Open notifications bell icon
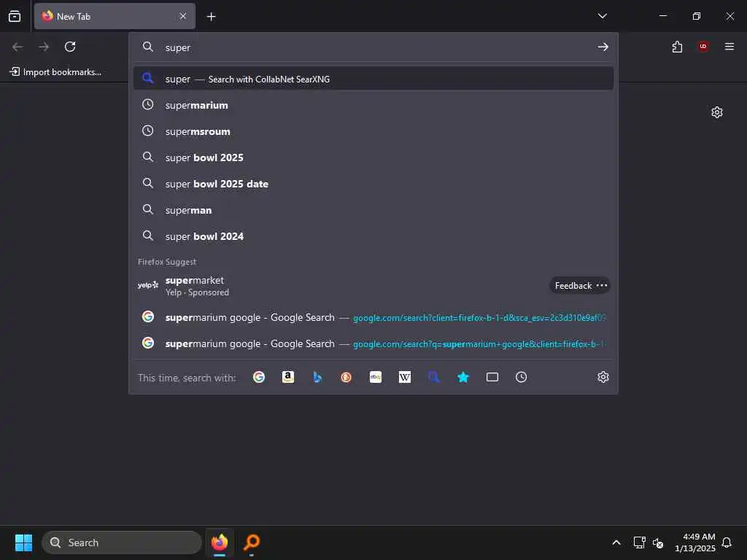Viewport: 747px width, 560px height. [x=727, y=542]
